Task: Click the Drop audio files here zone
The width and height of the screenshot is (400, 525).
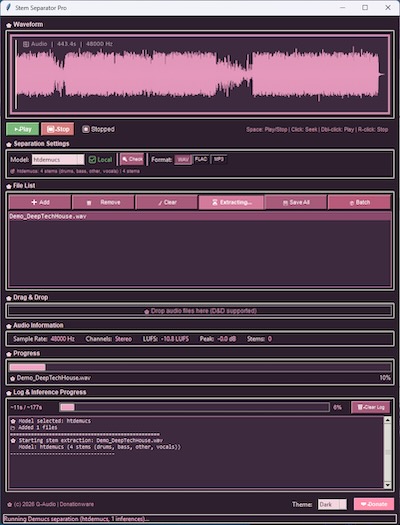Action: (200, 311)
